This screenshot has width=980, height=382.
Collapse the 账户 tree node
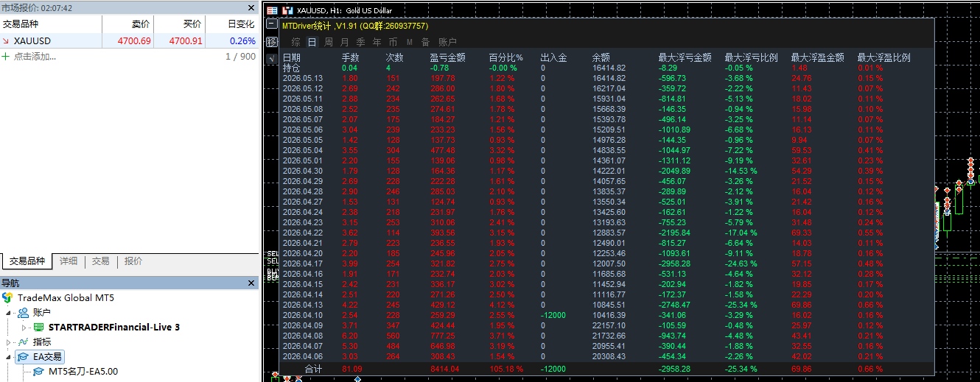click(10, 313)
